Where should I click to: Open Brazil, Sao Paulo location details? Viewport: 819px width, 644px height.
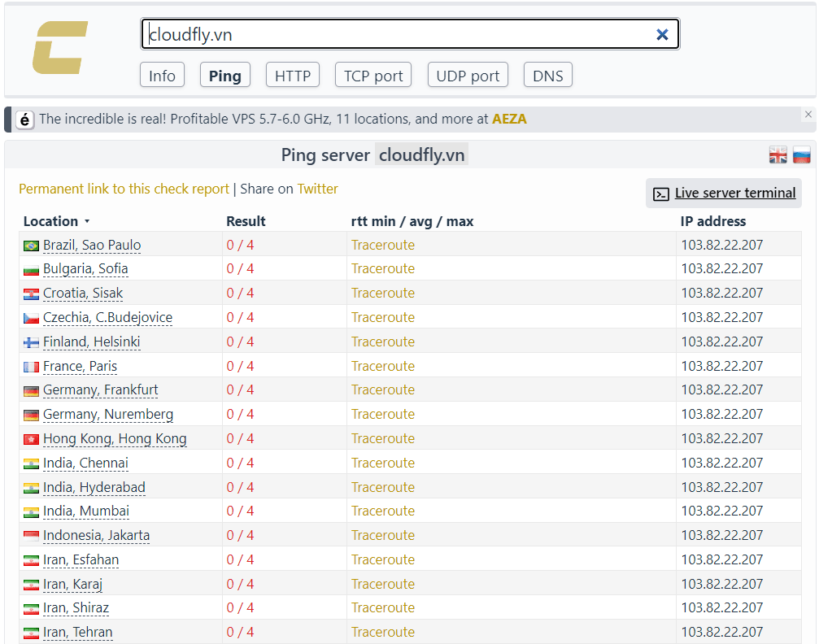[92, 245]
